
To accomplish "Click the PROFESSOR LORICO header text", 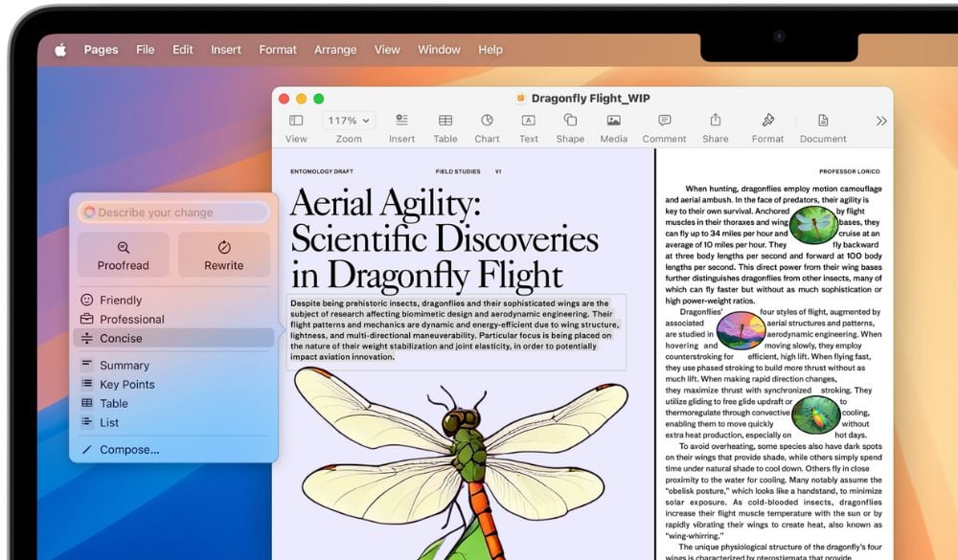I will pos(849,171).
